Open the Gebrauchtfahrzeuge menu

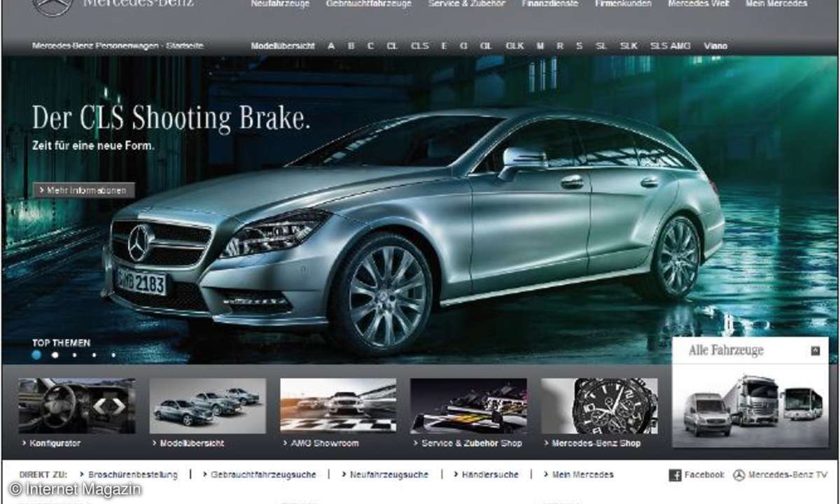[369, 3]
